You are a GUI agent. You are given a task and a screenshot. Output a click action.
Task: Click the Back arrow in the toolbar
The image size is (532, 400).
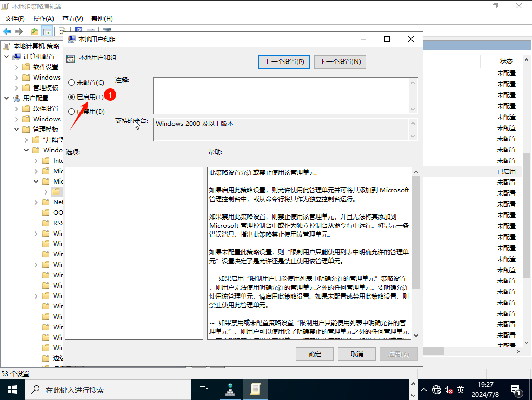[x=7, y=32]
